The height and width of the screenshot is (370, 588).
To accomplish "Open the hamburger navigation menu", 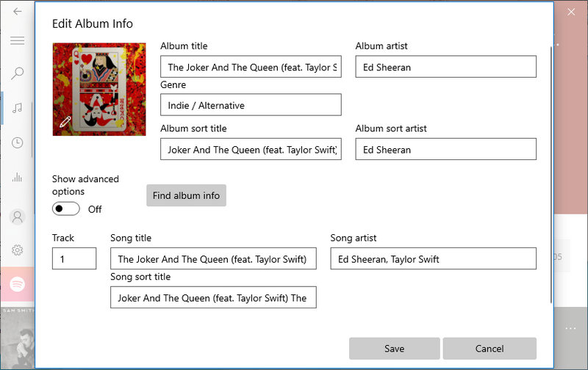I will click(x=18, y=40).
